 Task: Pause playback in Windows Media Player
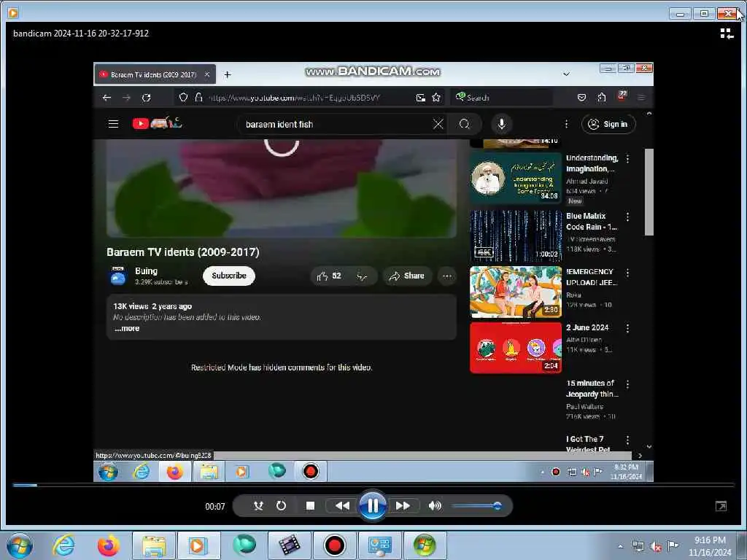coord(373,506)
